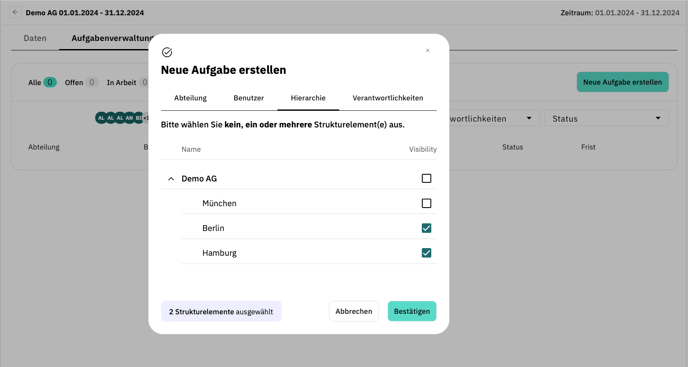Click the Hamburg row label
Screen dimensions: 688x367
pos(219,253)
